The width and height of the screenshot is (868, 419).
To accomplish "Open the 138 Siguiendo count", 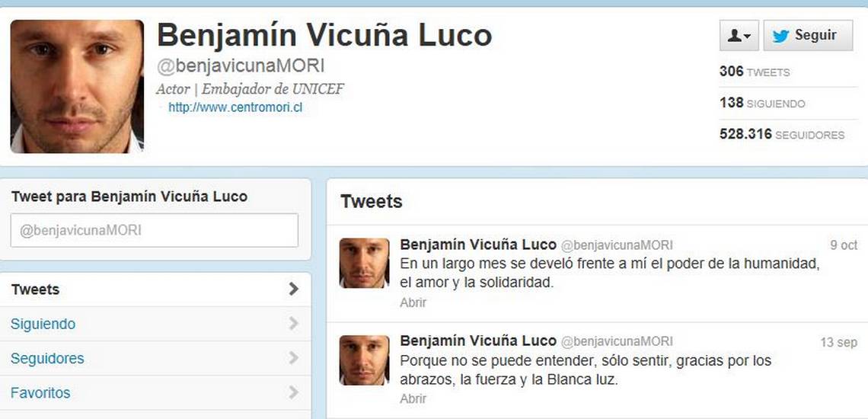I will [762, 103].
